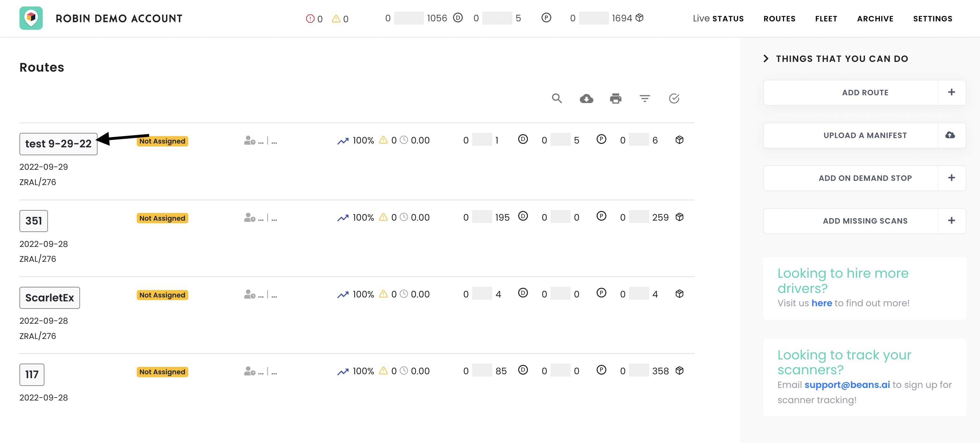Image resolution: width=980 pixels, height=443 pixels.
Task: Click the Add Missing Scans button
Action: coord(865,221)
